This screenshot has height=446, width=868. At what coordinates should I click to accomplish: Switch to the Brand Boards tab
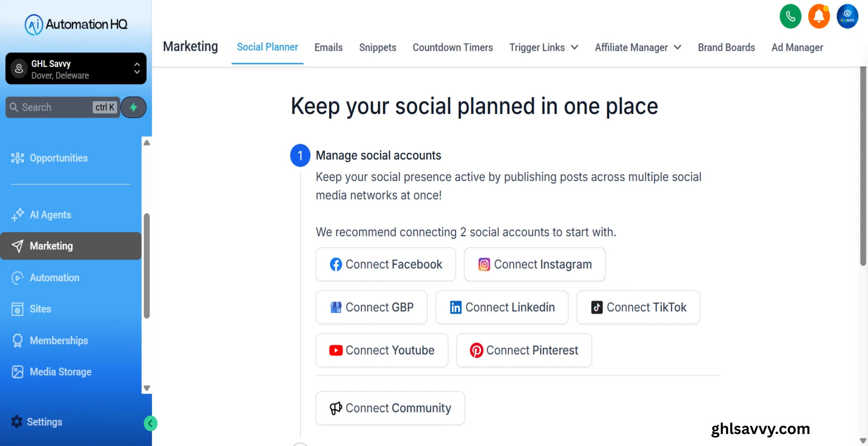(x=726, y=47)
